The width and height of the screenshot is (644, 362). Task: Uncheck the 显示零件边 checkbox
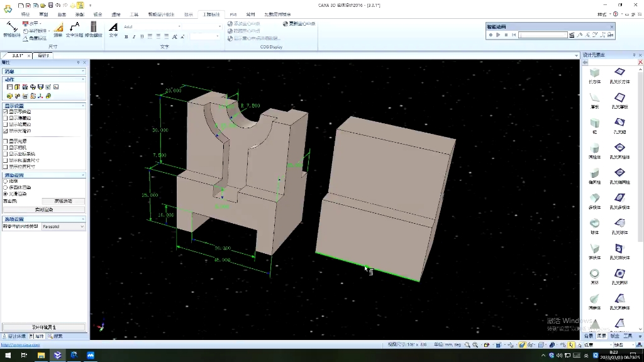coord(6,112)
